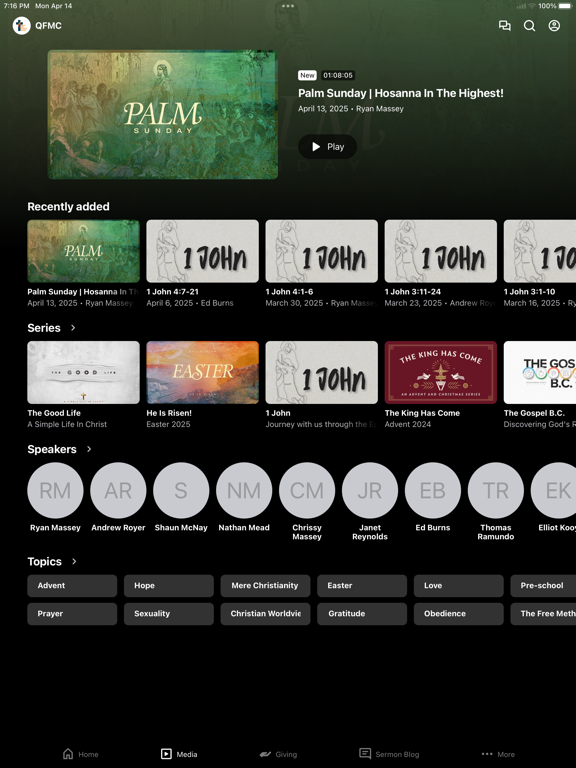Choose the Love topic
The height and width of the screenshot is (768, 576).
pos(458,586)
